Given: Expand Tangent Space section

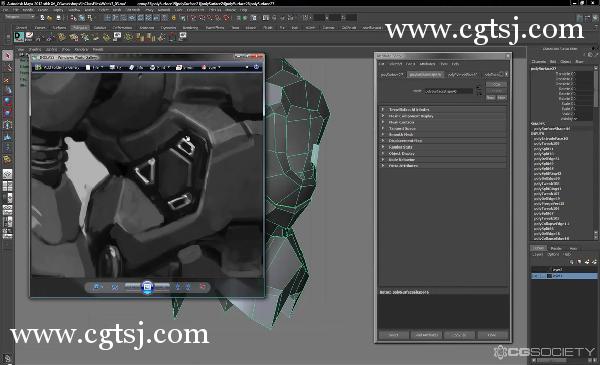Looking at the screenshot, I should tap(443, 129).
